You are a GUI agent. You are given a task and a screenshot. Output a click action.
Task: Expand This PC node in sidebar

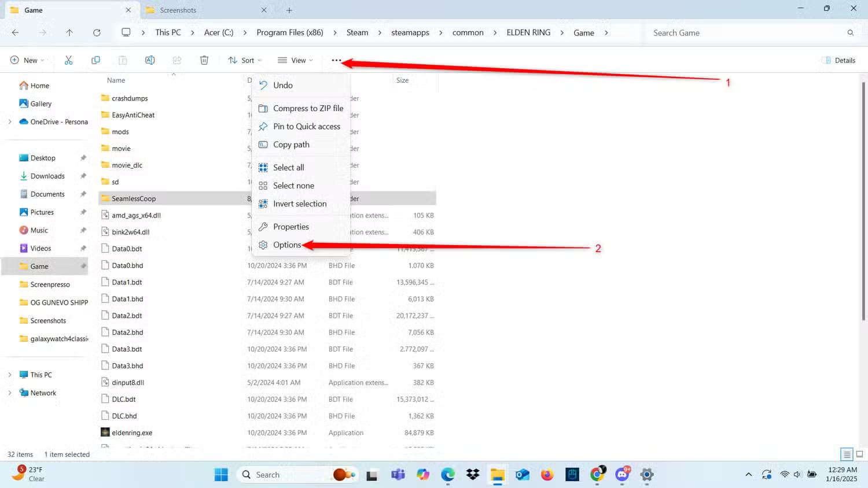coord(10,375)
